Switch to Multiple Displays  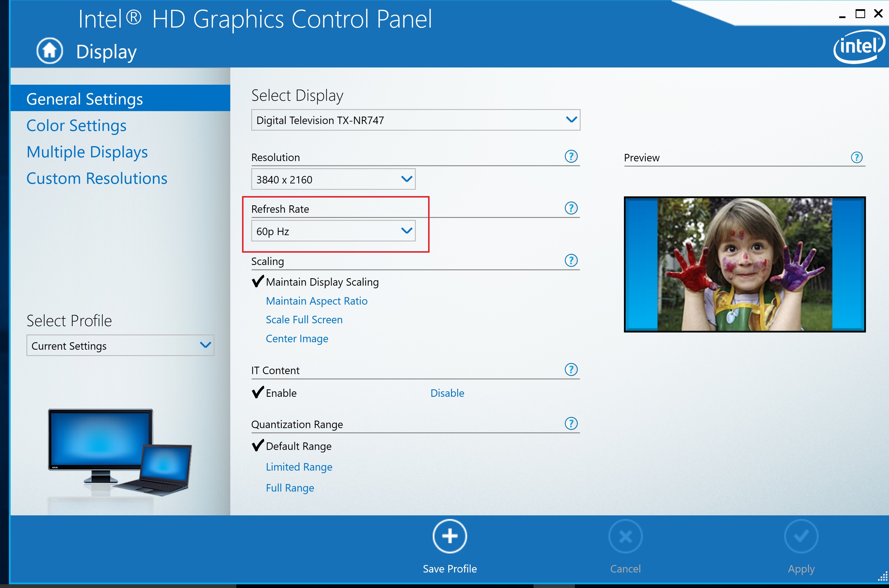(87, 152)
